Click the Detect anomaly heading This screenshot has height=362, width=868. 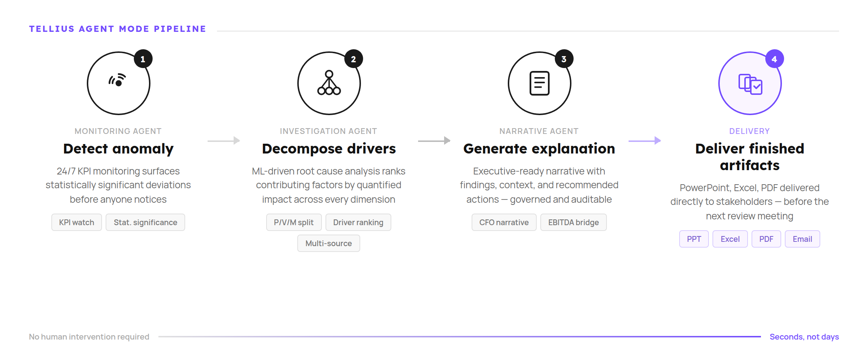[x=118, y=149]
